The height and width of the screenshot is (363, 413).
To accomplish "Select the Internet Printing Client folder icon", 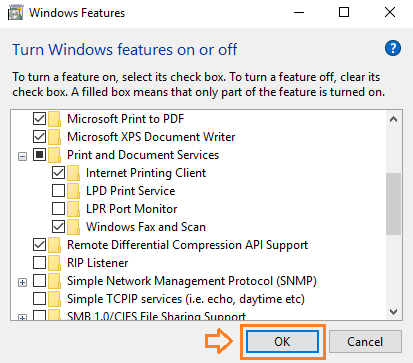I will 73,173.
